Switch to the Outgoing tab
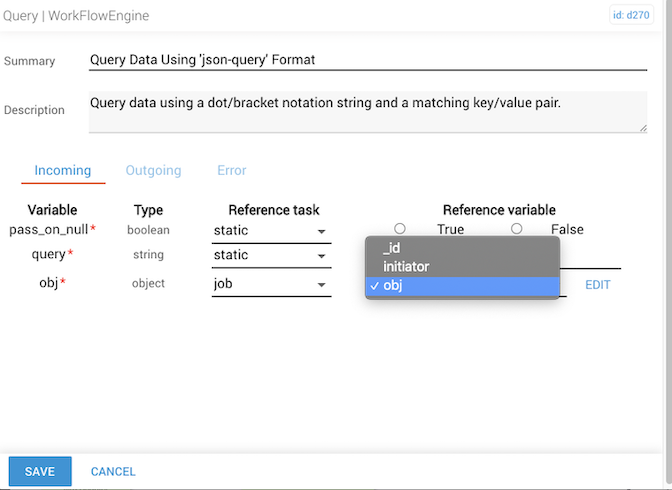Image resolution: width=672 pixels, height=490 pixels. (153, 171)
